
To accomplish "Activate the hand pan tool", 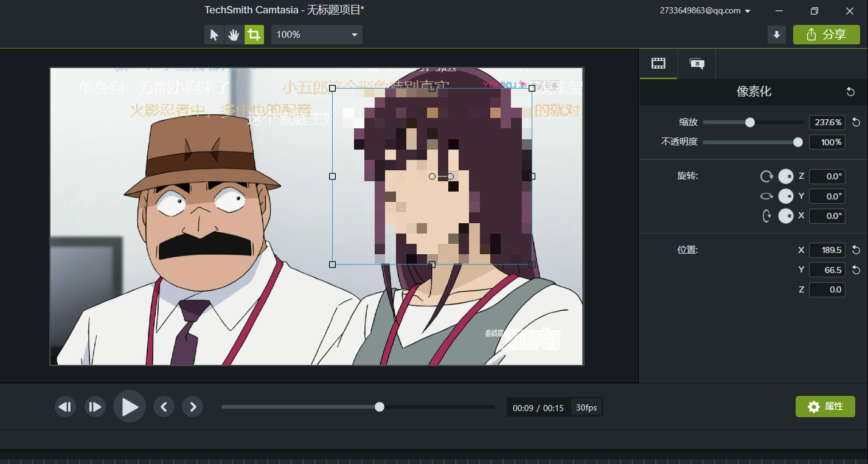I will click(x=234, y=35).
